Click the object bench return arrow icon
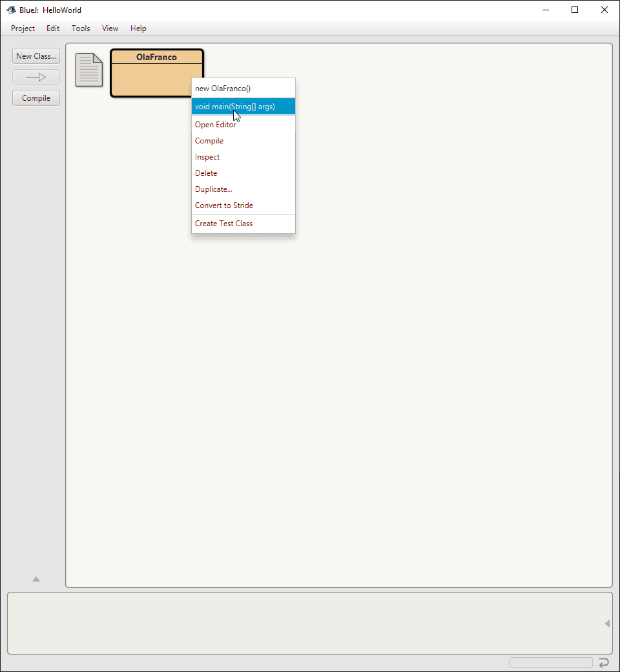 click(604, 662)
